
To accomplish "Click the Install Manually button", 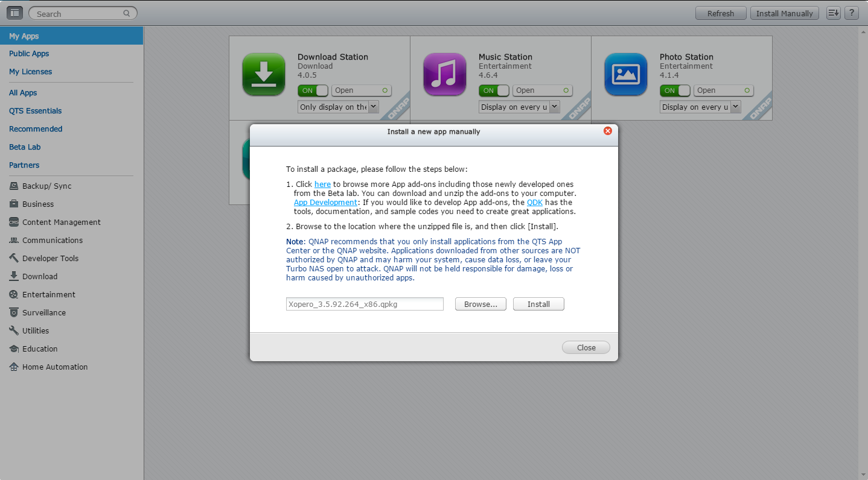I will (785, 13).
